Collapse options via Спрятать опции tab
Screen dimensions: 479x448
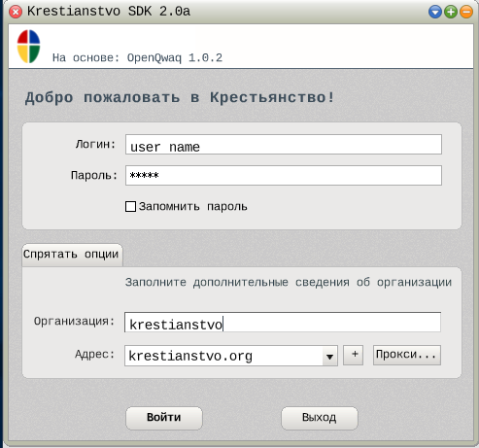pyautogui.click(x=72, y=255)
